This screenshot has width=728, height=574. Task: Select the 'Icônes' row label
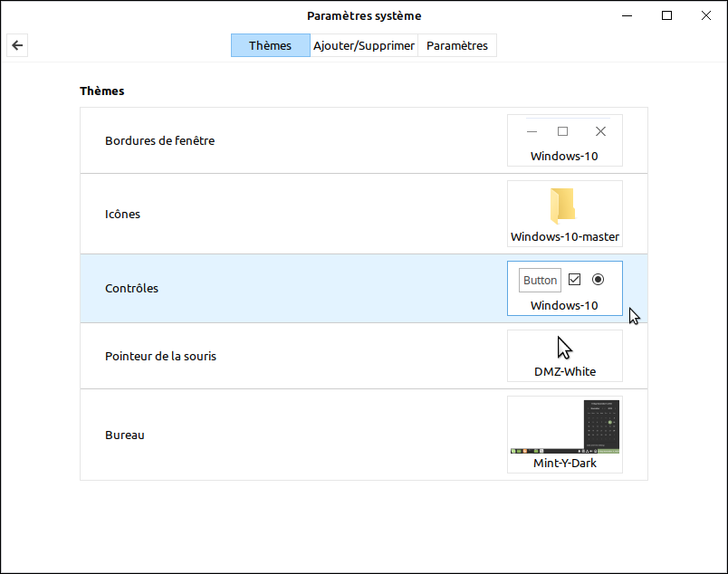122,215
